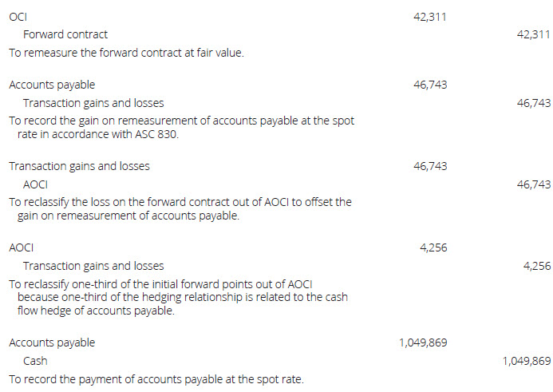Select the one-third initial forward points explanation

tap(177, 298)
